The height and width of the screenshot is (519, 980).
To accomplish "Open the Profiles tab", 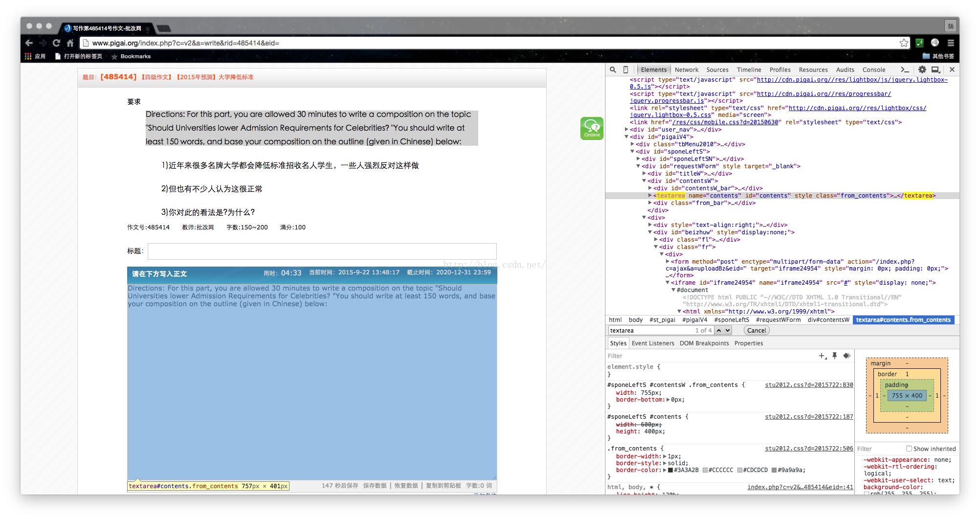I will [780, 70].
